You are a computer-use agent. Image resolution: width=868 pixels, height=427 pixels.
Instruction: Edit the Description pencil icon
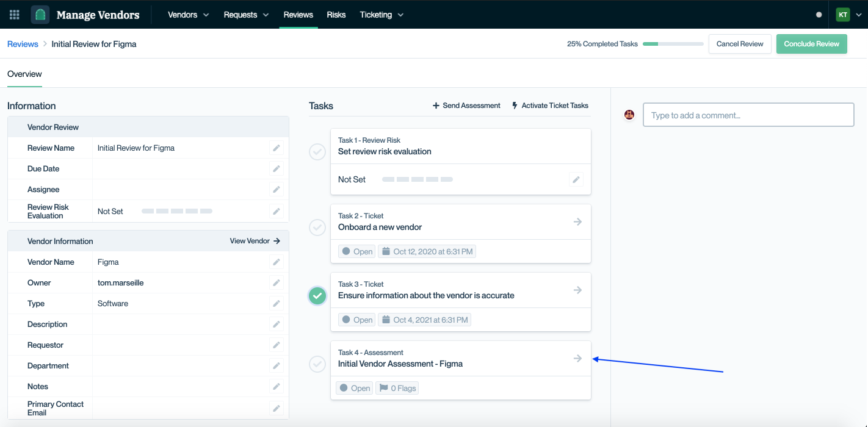[277, 325]
